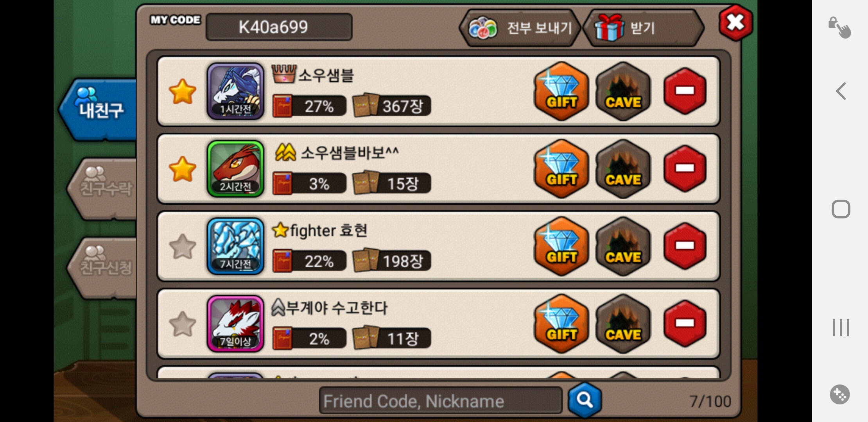Unfavorite 소우샘블 by clicking gold star
This screenshot has width=868, height=422.
[x=182, y=91]
